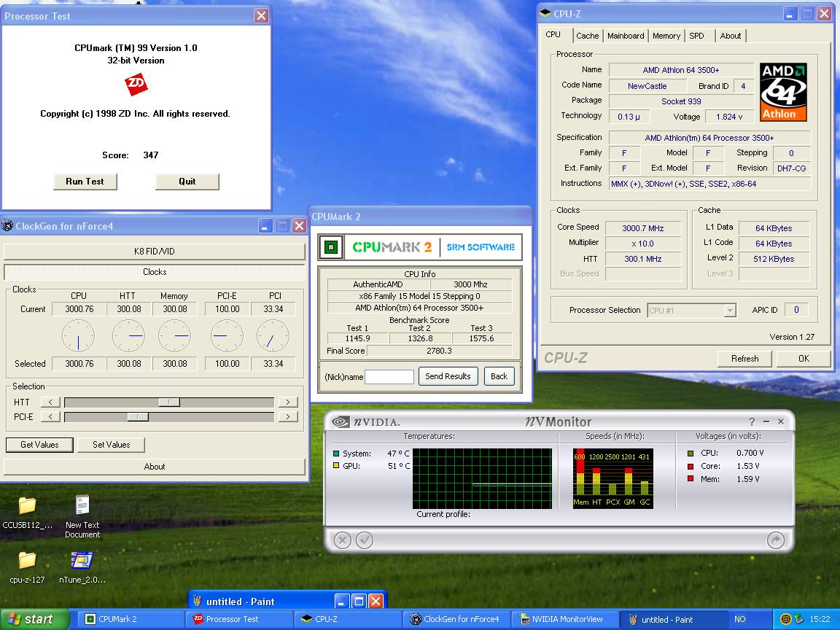Click the NVMonitor round arrow icon
Image resolution: width=840 pixels, height=630 pixels.
click(775, 540)
